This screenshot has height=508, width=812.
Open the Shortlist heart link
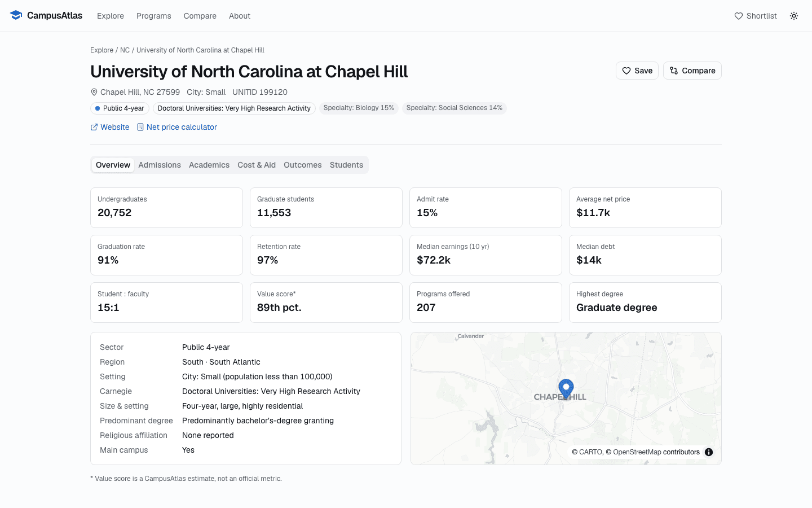click(756, 16)
